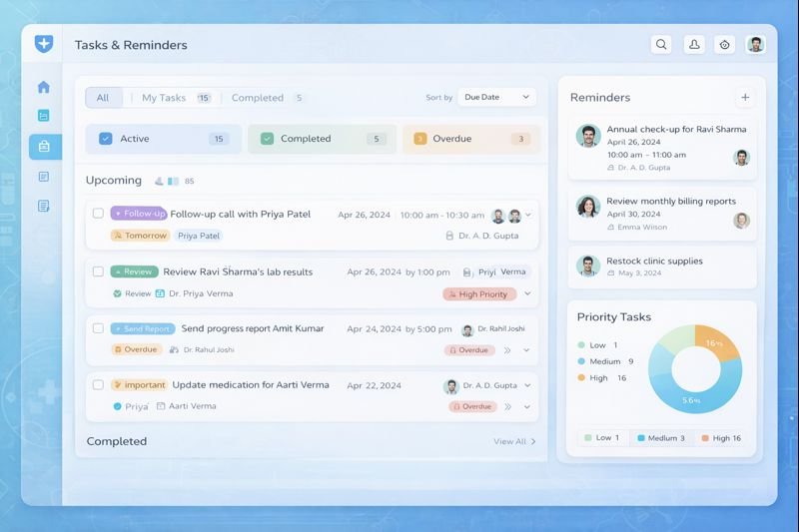Check the Follow-up call with Priya Patel checkbox
Image resolution: width=799 pixels, height=532 pixels.
click(98, 214)
